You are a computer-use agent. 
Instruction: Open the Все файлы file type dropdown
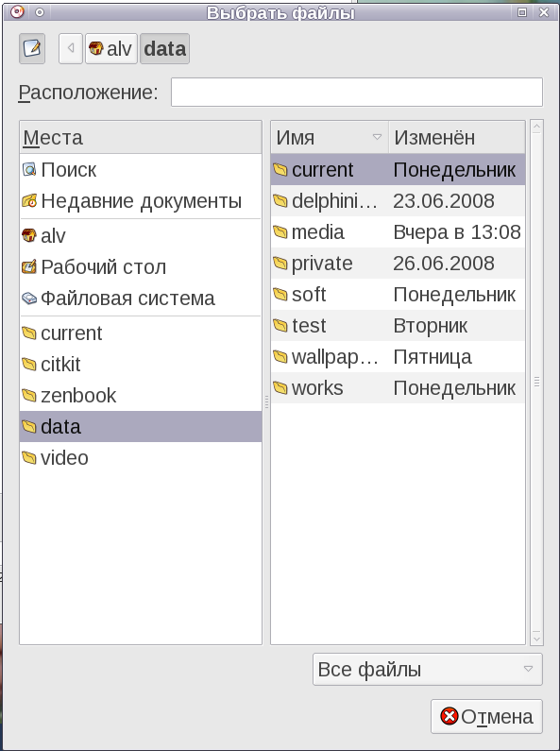428,669
